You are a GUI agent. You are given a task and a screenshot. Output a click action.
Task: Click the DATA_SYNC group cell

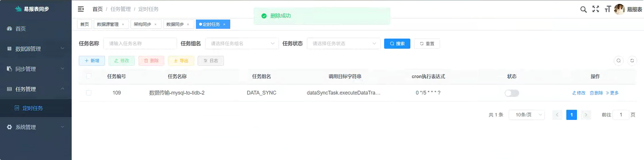pyautogui.click(x=261, y=93)
